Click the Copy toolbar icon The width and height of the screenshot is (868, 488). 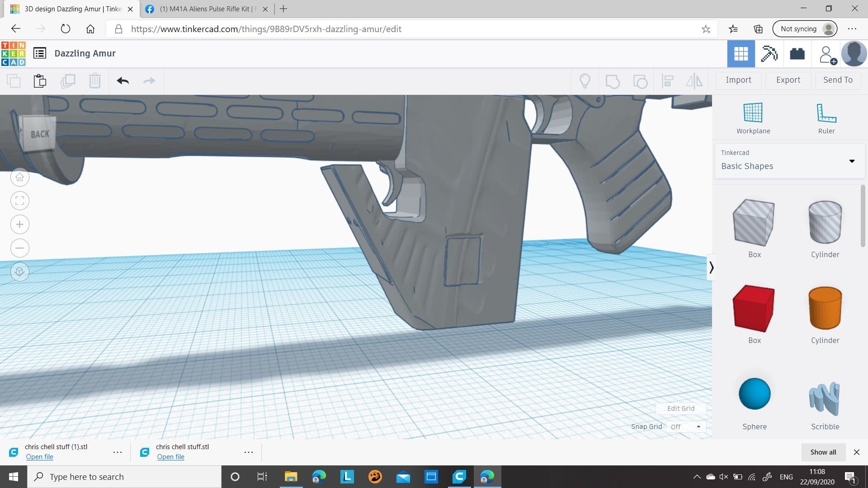tap(14, 81)
